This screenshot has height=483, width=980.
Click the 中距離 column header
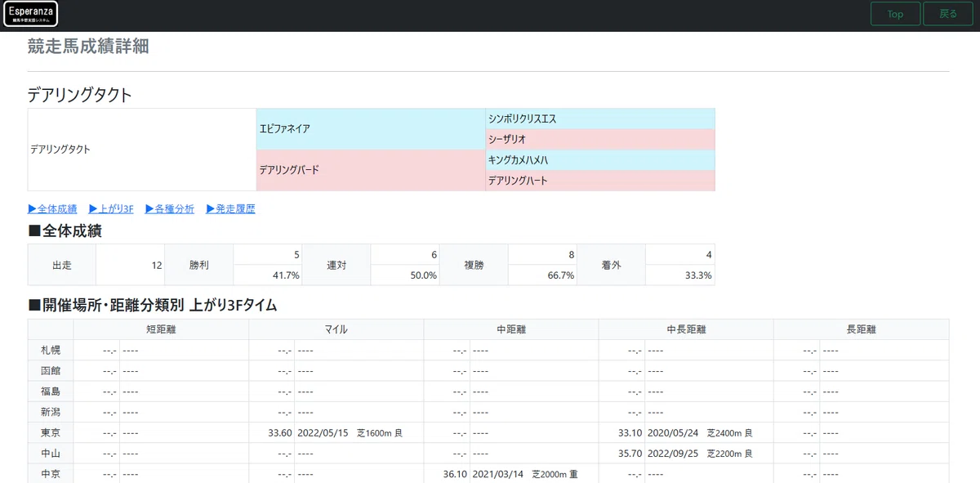(511, 329)
